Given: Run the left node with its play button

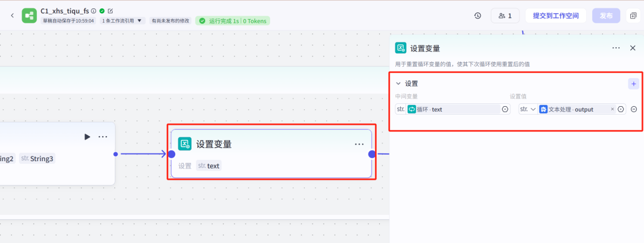Looking at the screenshot, I should (x=87, y=137).
